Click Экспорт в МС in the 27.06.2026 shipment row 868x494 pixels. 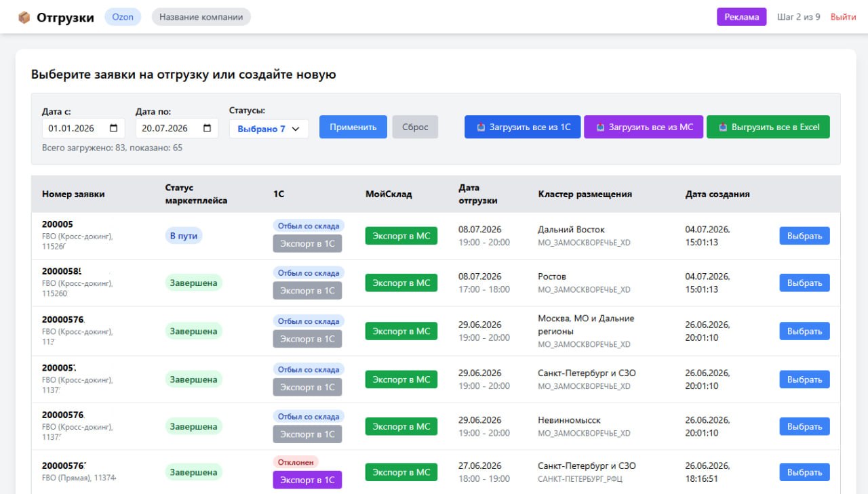coord(401,472)
